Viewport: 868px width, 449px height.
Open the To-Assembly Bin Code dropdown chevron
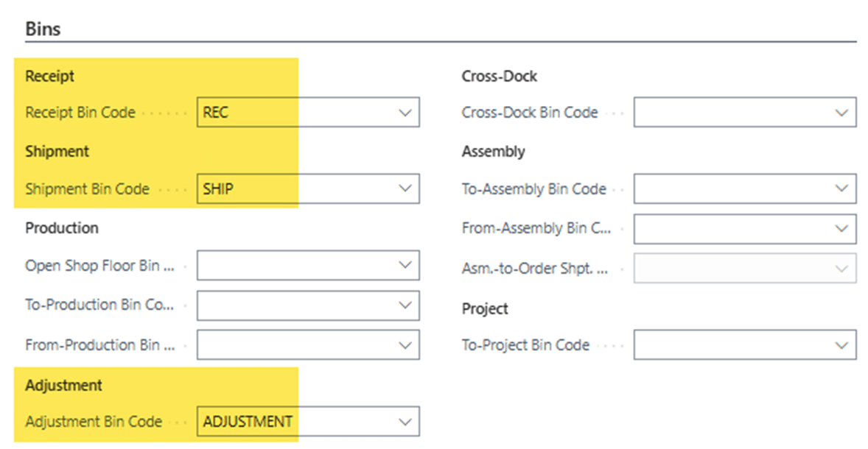coord(841,189)
